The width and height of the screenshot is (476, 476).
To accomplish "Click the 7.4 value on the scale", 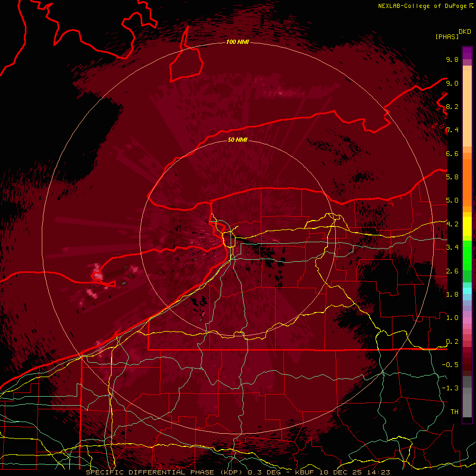I will pos(452,130).
